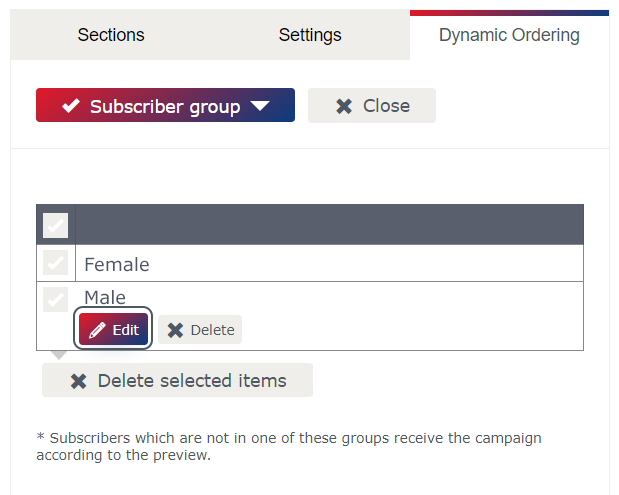Click the gray triangle arrow below the table
Screen dimensions: 619x495
[x=59, y=355]
